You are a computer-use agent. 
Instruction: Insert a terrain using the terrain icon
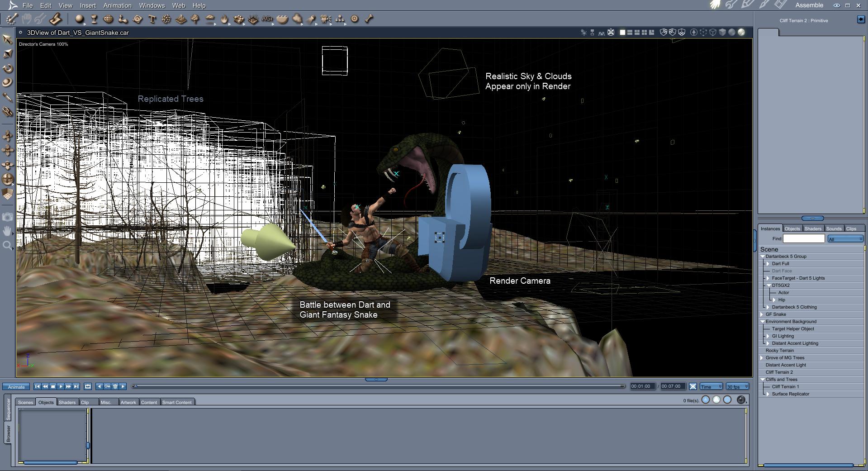click(181, 19)
